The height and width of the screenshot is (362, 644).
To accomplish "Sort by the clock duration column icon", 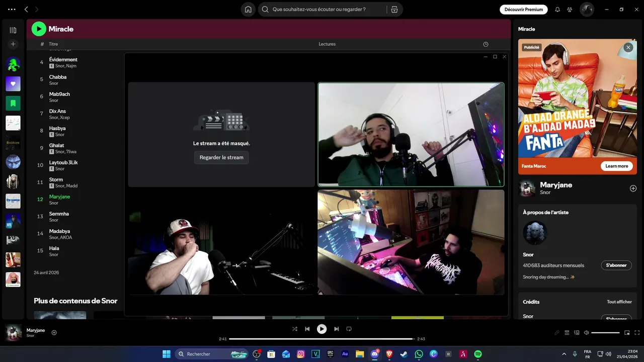I will tap(486, 44).
